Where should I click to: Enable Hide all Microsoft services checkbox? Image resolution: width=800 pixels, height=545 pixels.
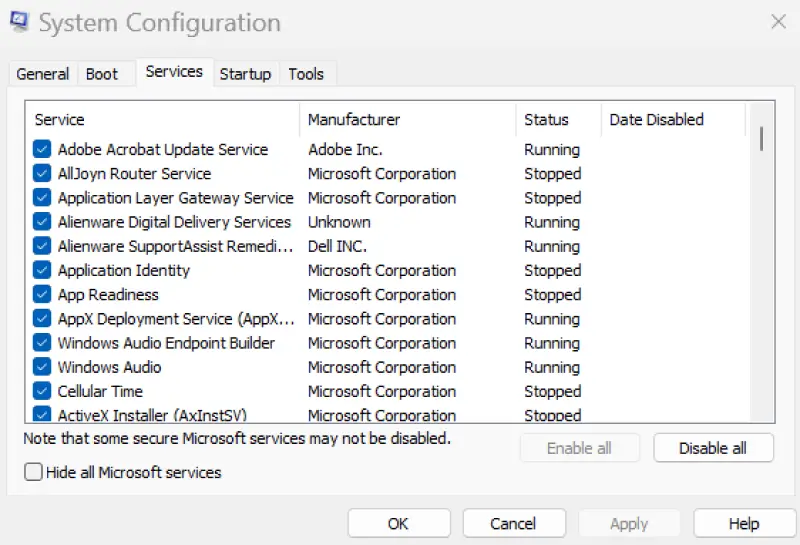pos(33,472)
